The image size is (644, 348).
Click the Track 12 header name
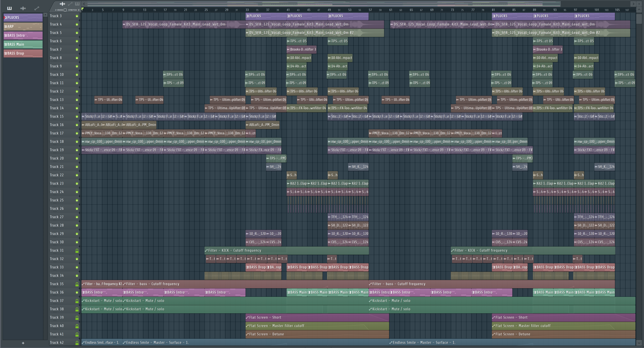coord(57,91)
